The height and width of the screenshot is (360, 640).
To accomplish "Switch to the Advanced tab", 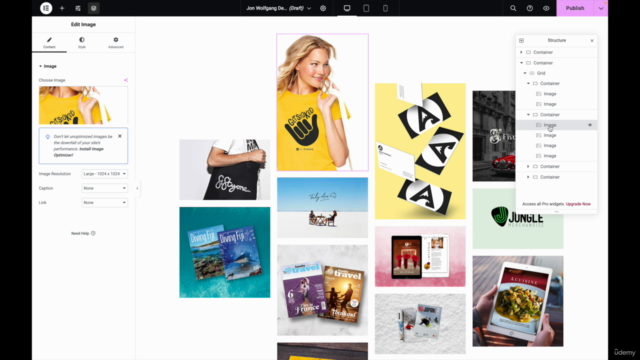I will [116, 42].
